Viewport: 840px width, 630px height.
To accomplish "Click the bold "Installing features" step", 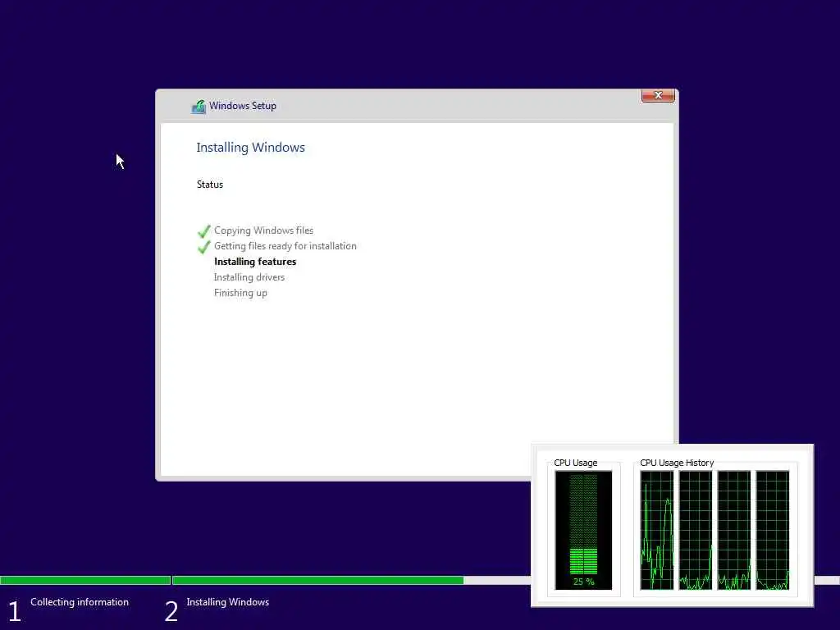I will 255,262.
